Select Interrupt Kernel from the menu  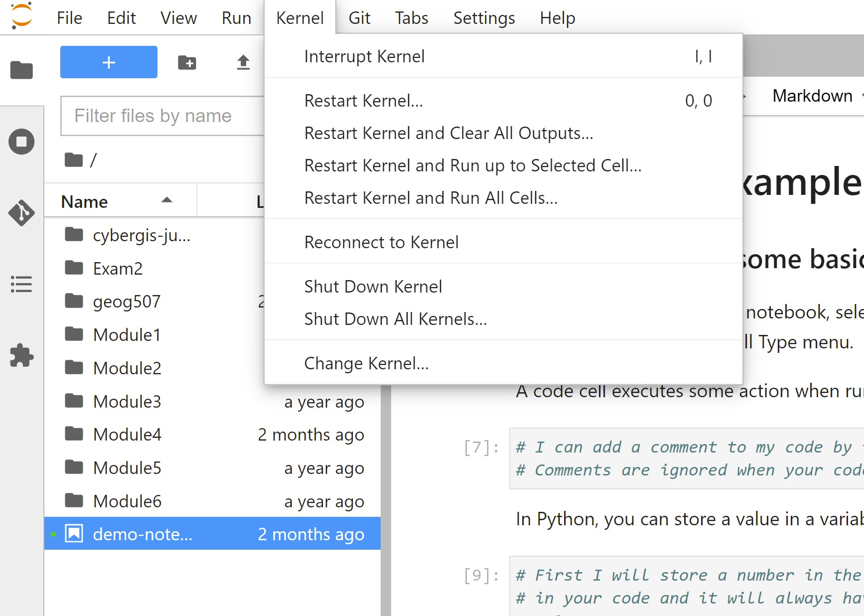tap(364, 56)
